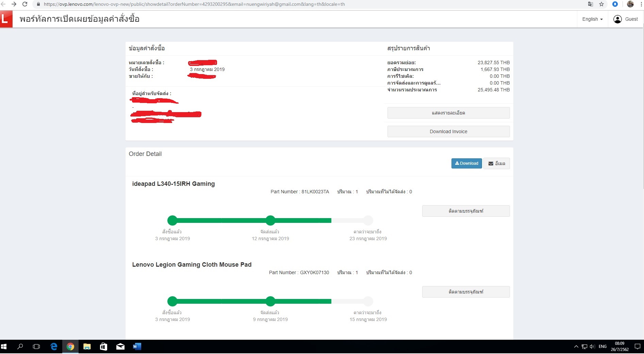
Task: Open the Google Translate icon in the address bar
Action: (591, 4)
